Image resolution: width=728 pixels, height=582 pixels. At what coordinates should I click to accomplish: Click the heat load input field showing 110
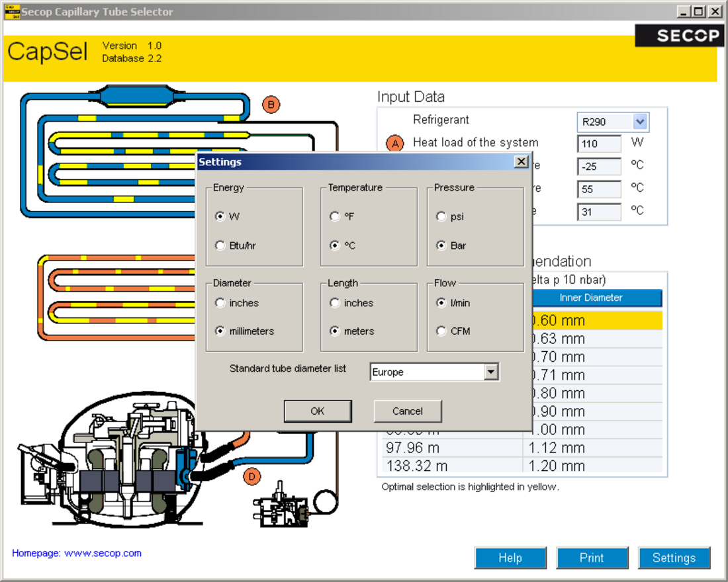(x=599, y=144)
